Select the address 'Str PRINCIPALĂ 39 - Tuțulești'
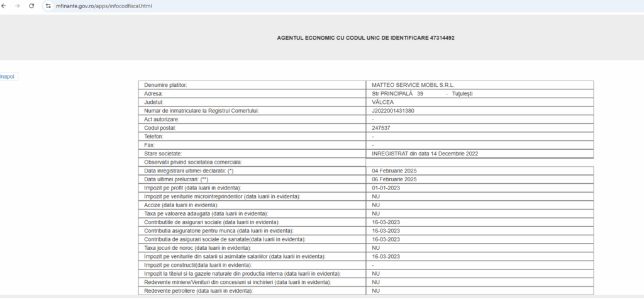 422,94
